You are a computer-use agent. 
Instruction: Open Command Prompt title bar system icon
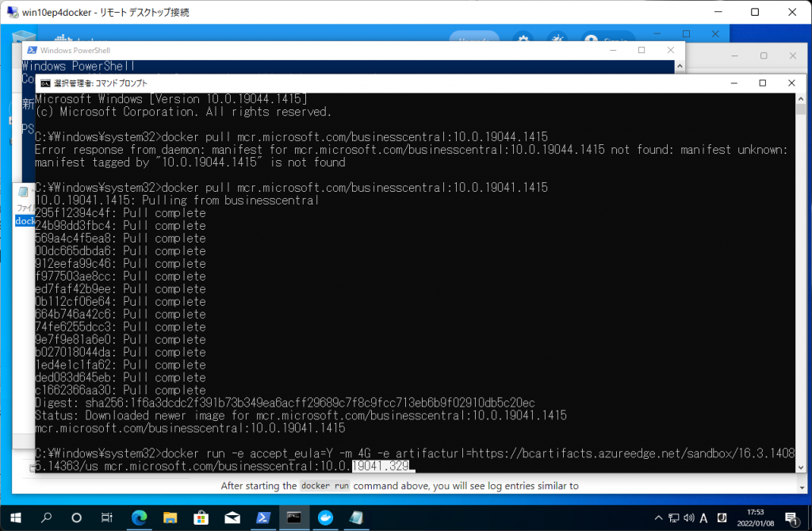pos(45,83)
